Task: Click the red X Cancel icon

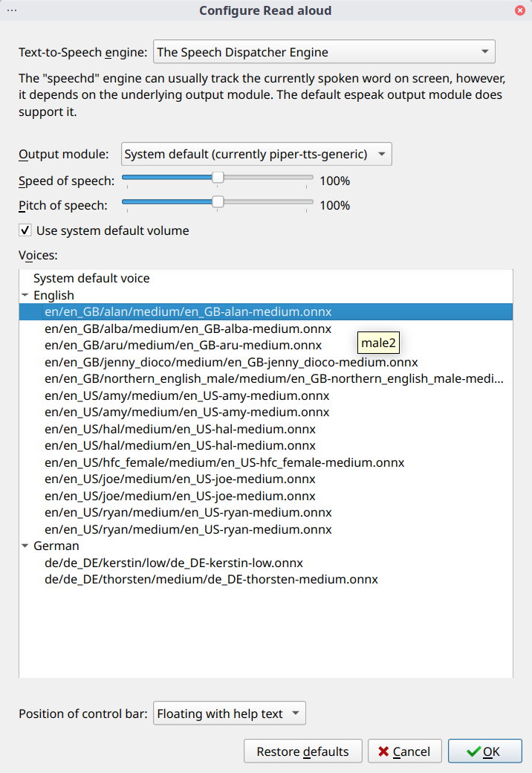Action: (383, 751)
